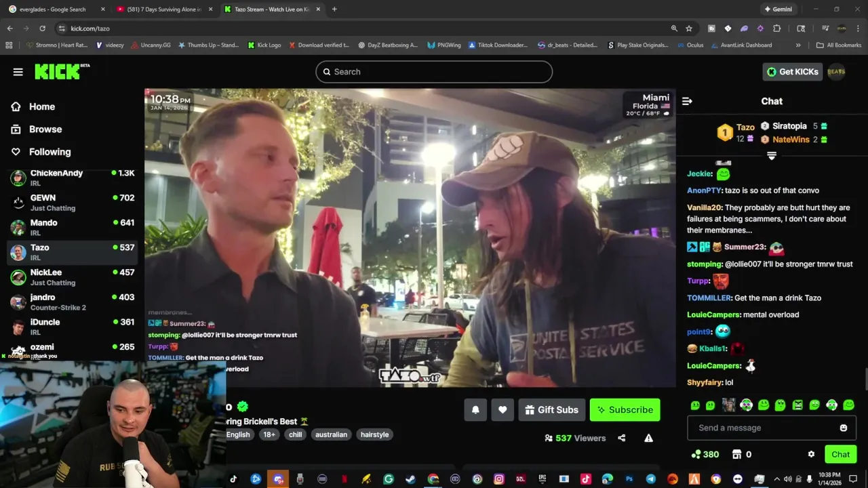Click the chat panel scrollbar
Viewport: 868px width, 488px height.
pyautogui.click(x=865, y=378)
